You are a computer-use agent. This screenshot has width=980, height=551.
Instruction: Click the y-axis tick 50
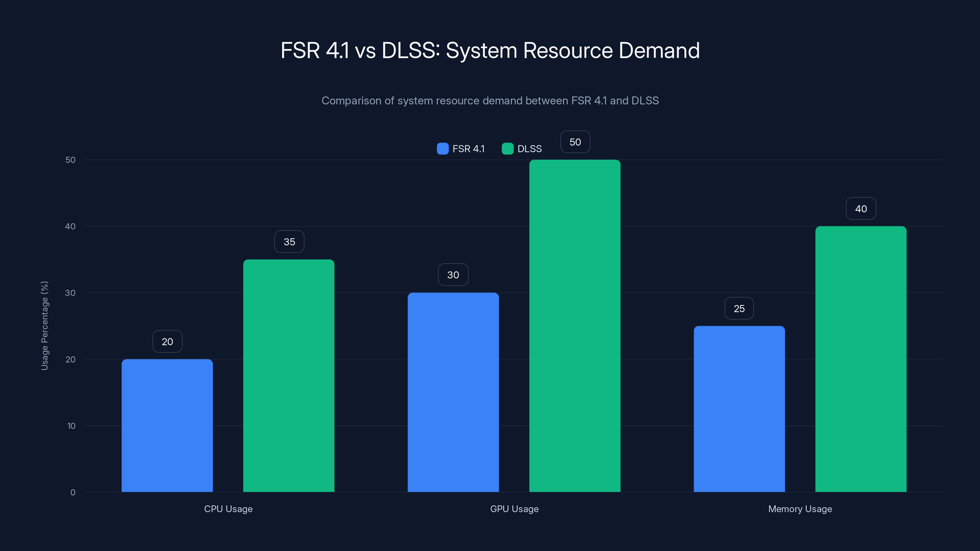point(70,160)
